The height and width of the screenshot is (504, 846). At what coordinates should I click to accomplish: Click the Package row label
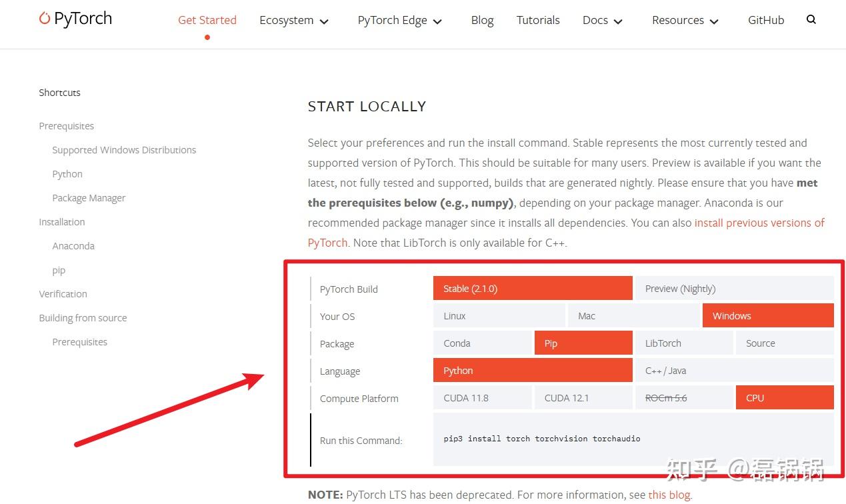pyautogui.click(x=337, y=343)
